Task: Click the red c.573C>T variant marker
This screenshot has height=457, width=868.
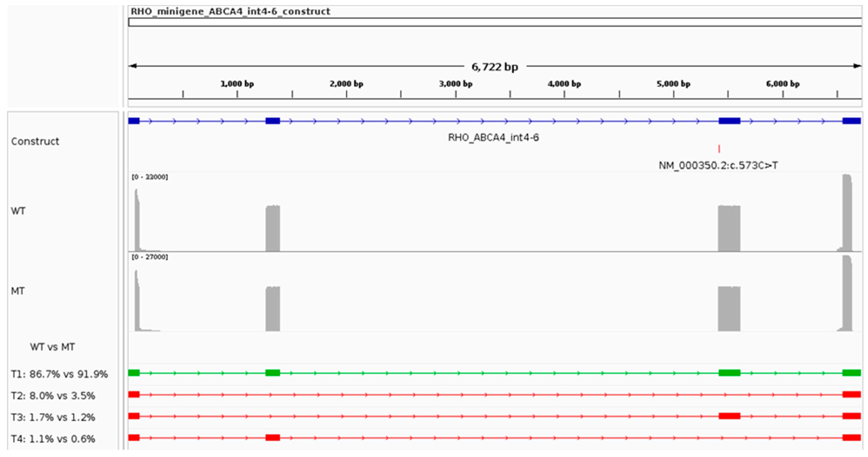Action: click(719, 149)
